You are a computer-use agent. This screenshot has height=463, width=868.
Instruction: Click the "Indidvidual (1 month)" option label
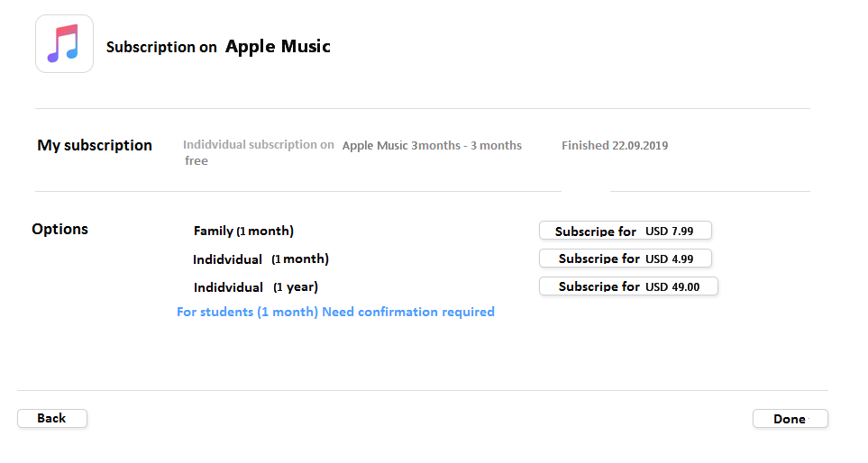coord(260,259)
